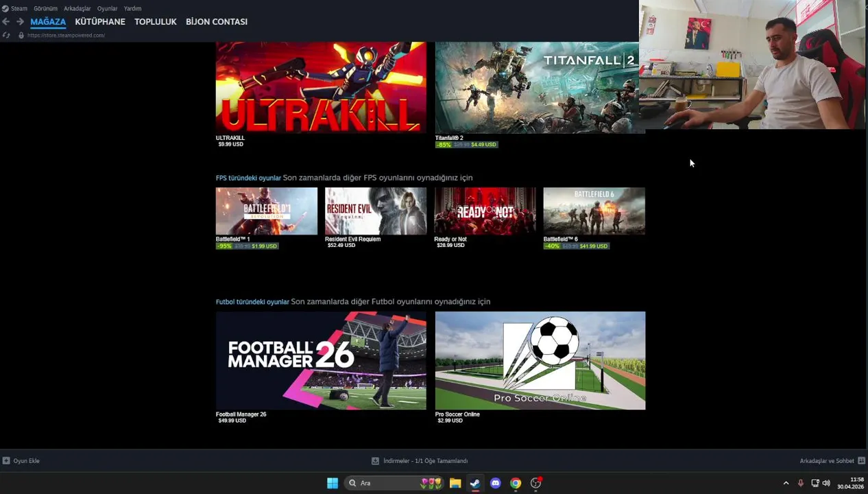Click the Football Manager 26 title text
This screenshot has width=868, height=494.
pyautogui.click(x=241, y=414)
